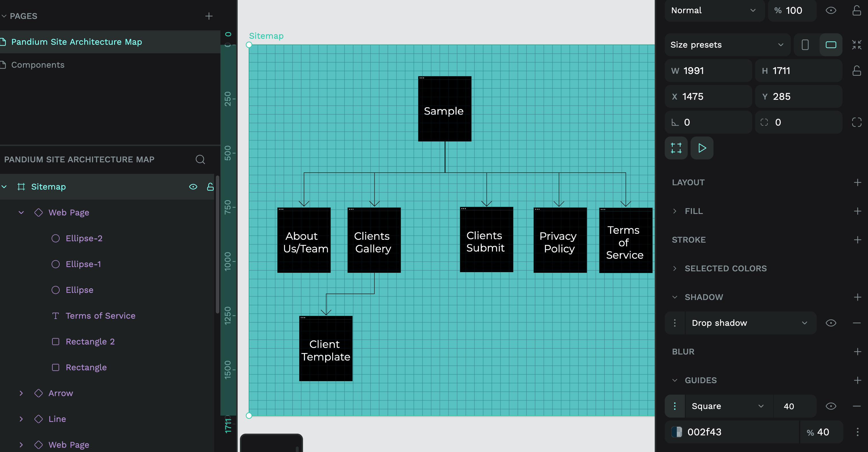This screenshot has width=868, height=452.
Task: Click the layer search magnifier icon
Action: point(200,159)
